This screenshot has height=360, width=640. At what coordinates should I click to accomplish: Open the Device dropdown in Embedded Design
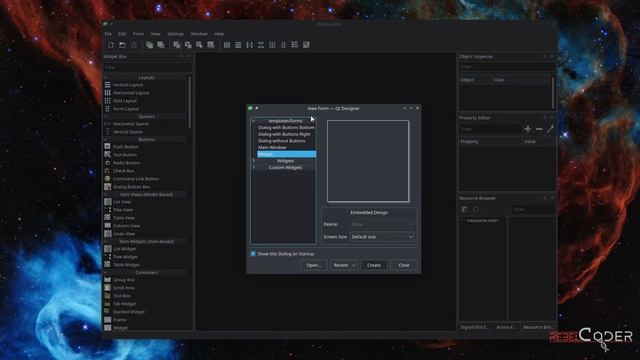(x=382, y=224)
